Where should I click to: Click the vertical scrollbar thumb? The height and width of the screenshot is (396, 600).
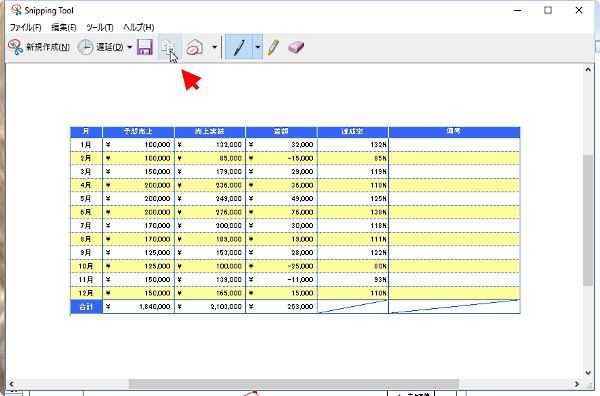tap(588, 220)
